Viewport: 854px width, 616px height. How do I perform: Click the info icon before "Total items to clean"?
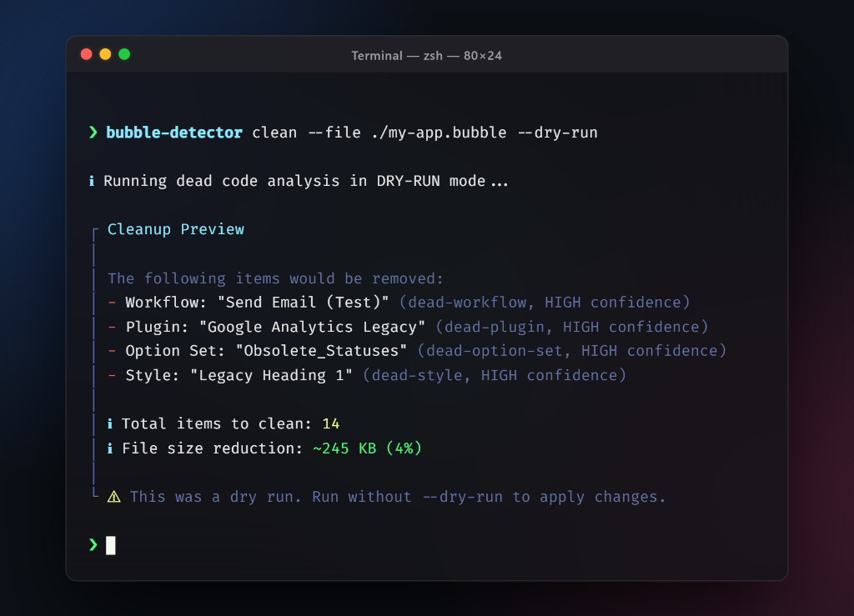[110, 424]
